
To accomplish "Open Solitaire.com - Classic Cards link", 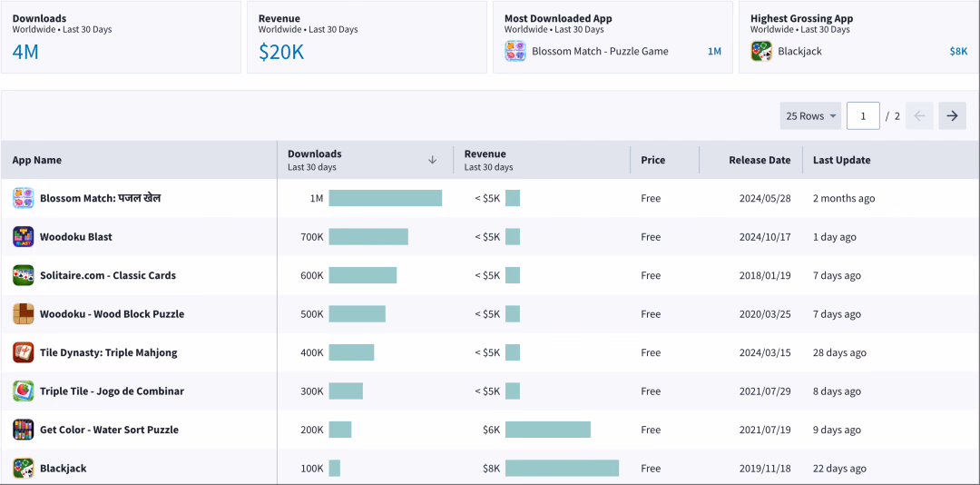I will pos(107,275).
